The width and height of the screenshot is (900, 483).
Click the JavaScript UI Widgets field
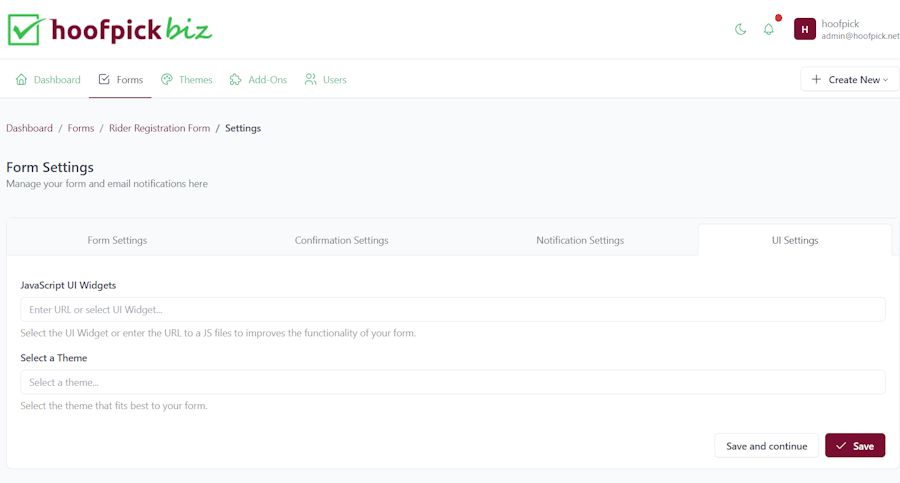pos(453,310)
